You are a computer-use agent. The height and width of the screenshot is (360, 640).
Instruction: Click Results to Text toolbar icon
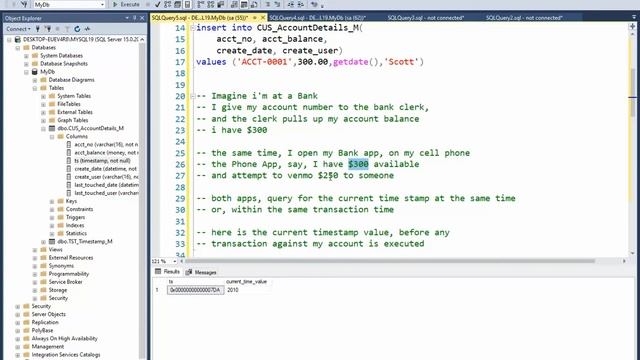(x=234, y=4)
